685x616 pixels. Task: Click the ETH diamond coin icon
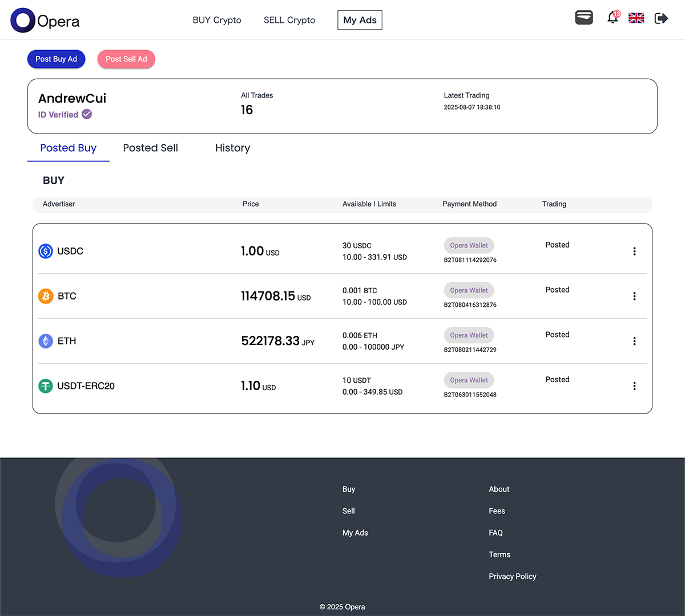pyautogui.click(x=46, y=341)
